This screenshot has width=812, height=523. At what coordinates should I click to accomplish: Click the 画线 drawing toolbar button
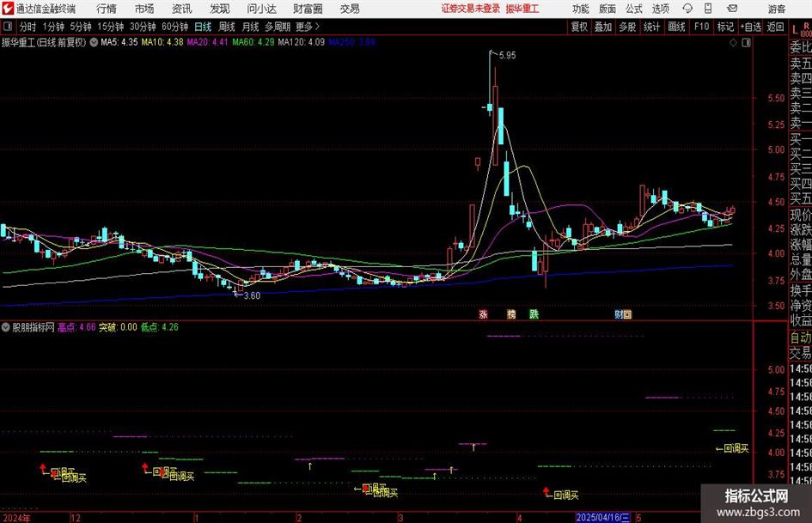click(x=676, y=27)
